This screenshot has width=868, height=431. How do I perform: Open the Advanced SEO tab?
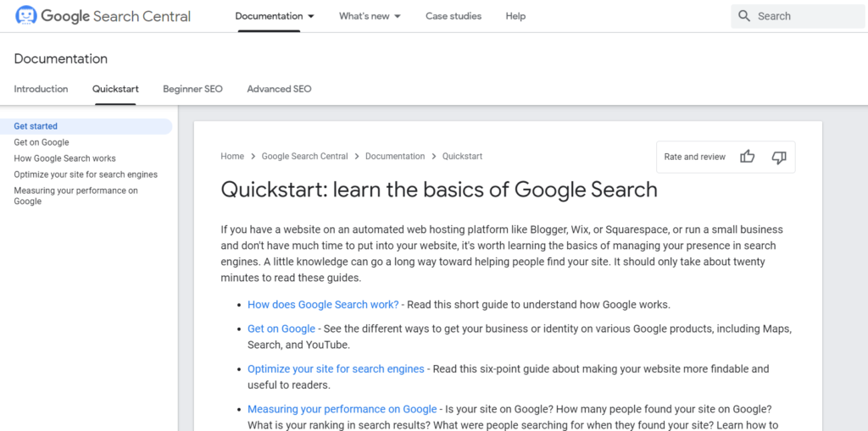(279, 89)
